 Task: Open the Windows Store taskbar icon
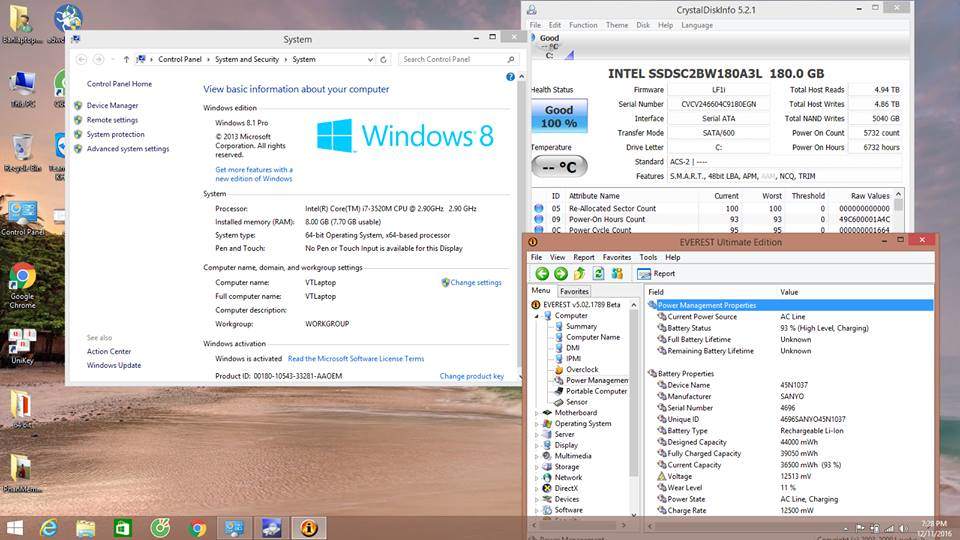pos(123,528)
